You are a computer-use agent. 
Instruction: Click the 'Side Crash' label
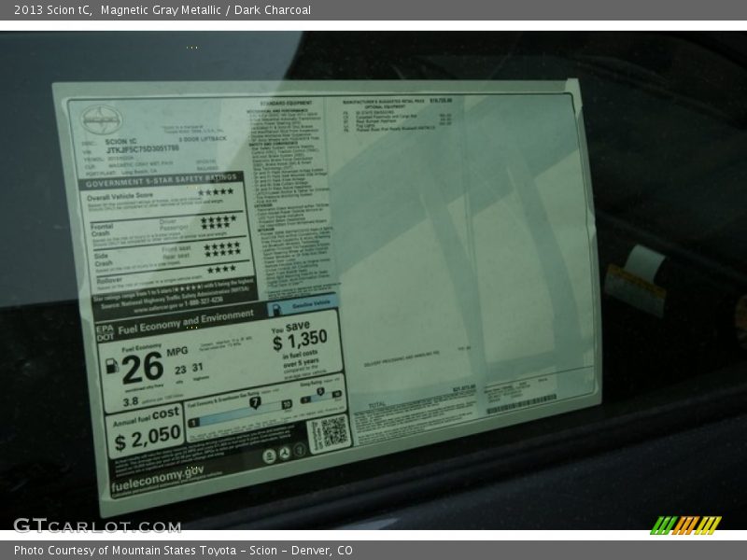tap(104, 259)
